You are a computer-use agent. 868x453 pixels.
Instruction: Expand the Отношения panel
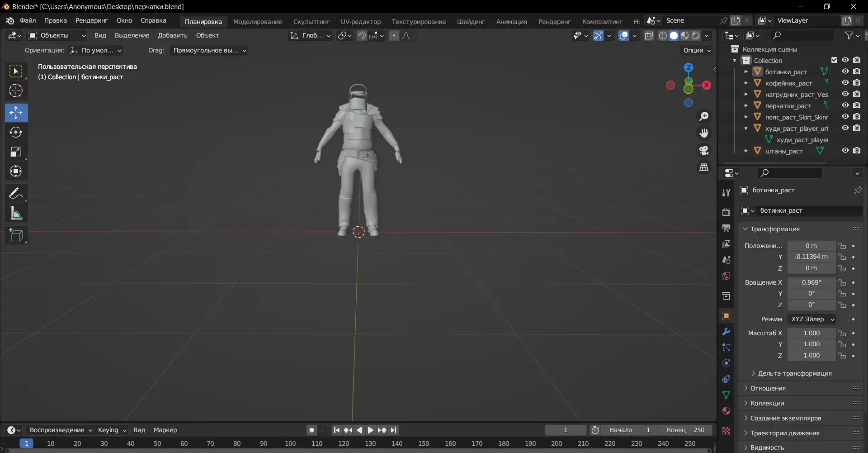pyautogui.click(x=768, y=388)
